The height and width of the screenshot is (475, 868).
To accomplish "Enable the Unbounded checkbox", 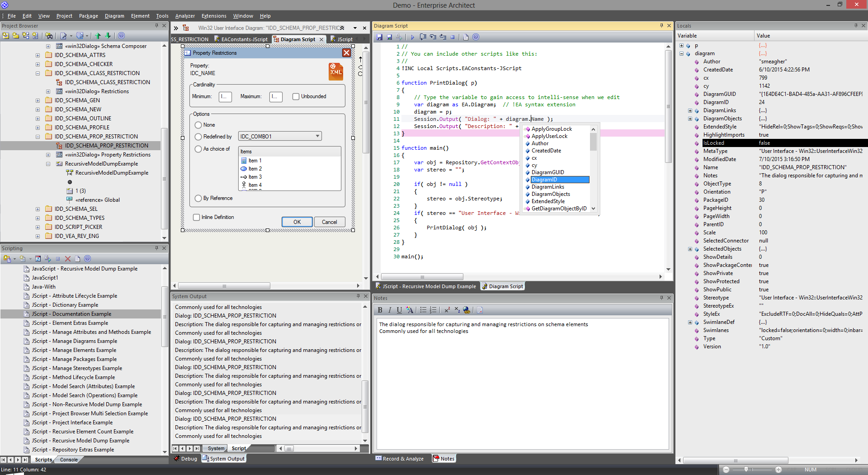I will click(296, 96).
